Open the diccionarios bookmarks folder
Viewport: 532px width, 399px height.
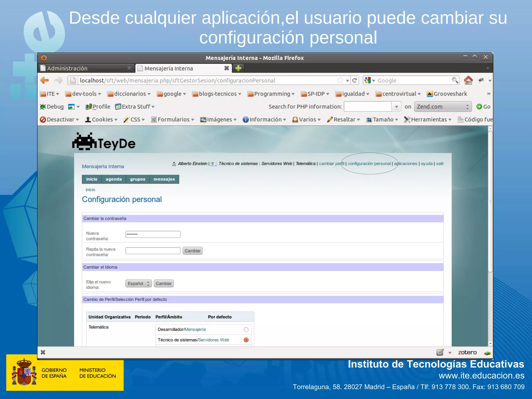coord(129,94)
